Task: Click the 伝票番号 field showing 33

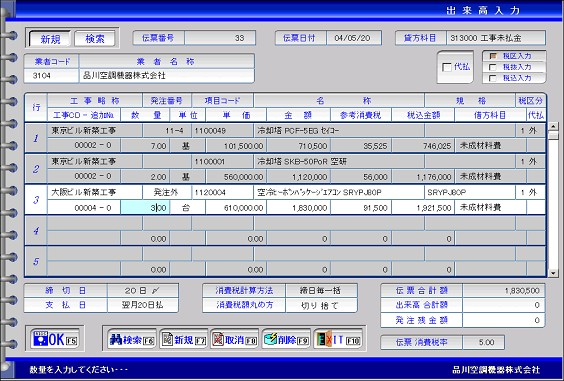Action: click(220, 38)
